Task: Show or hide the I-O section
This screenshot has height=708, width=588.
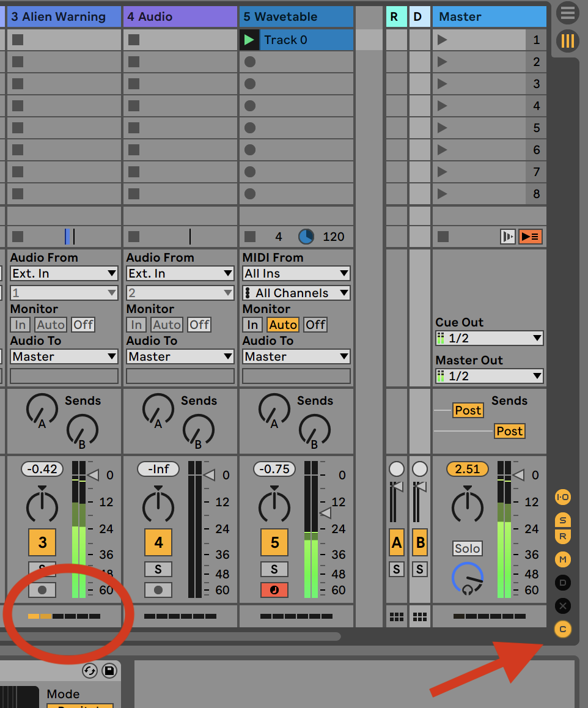Action: tap(562, 497)
